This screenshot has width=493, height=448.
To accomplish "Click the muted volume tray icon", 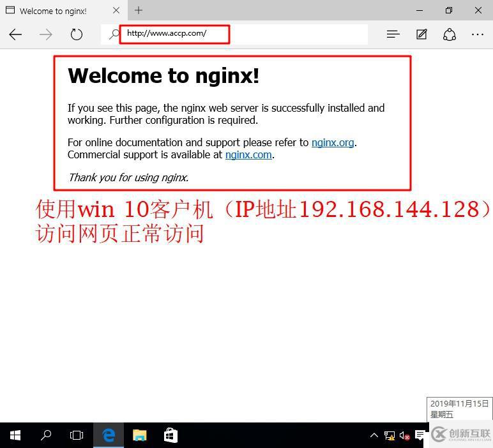I will coord(404,436).
